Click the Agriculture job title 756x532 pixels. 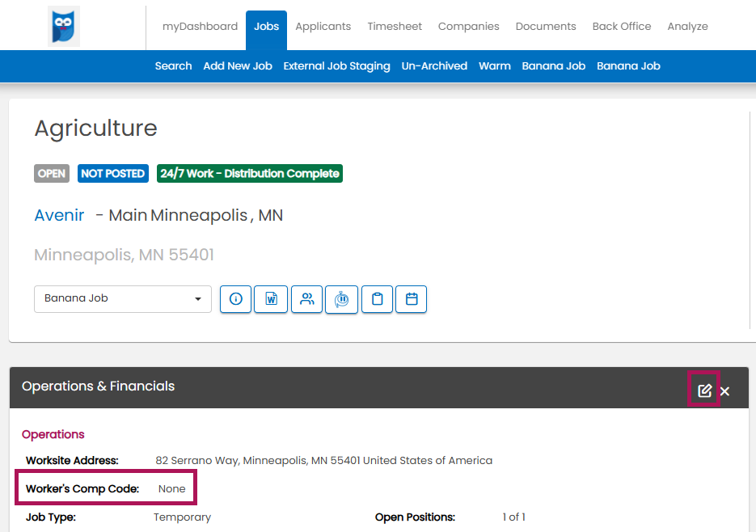coord(95,129)
